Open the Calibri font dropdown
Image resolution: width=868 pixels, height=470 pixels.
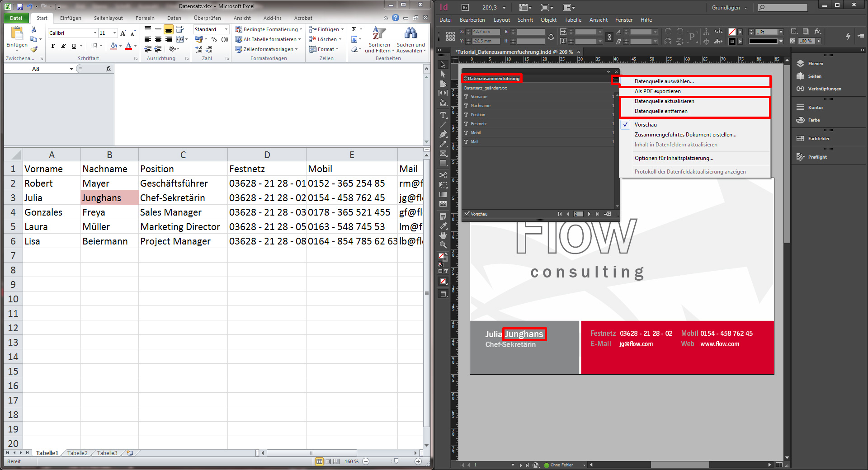coord(95,33)
